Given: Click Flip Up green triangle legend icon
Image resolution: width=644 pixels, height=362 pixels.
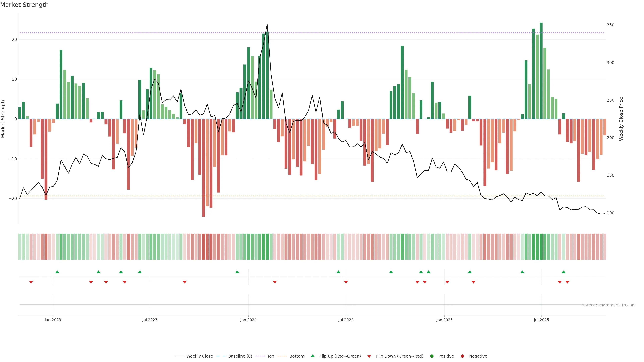Looking at the screenshot, I should (312, 356).
